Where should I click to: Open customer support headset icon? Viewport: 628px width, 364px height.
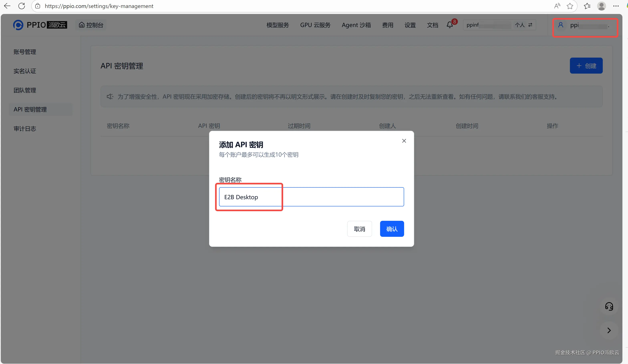tap(609, 306)
